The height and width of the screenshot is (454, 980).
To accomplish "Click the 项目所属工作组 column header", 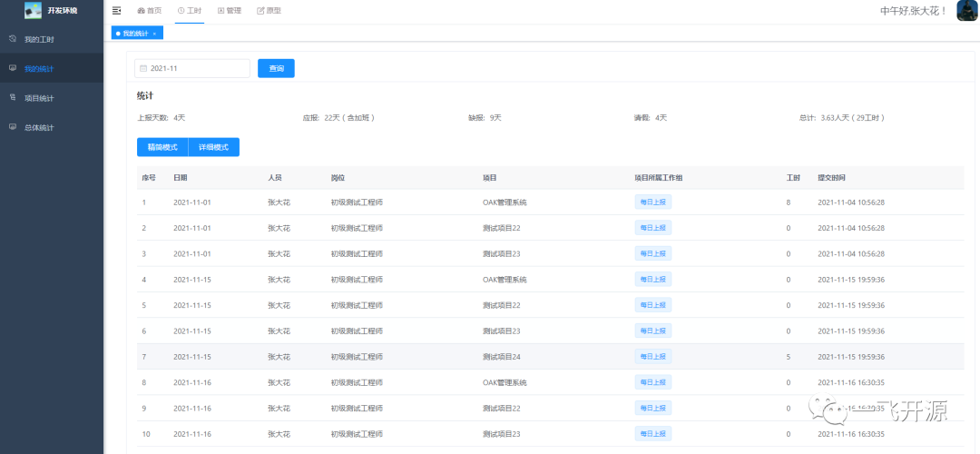I will 659,178.
